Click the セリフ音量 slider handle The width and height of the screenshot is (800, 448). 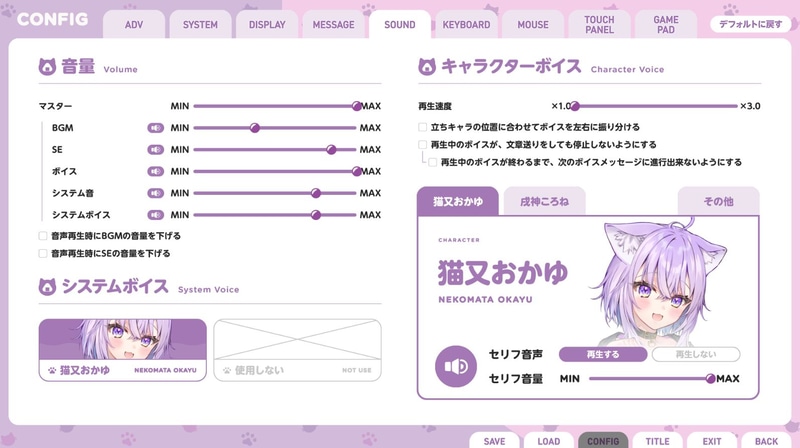coord(710,379)
